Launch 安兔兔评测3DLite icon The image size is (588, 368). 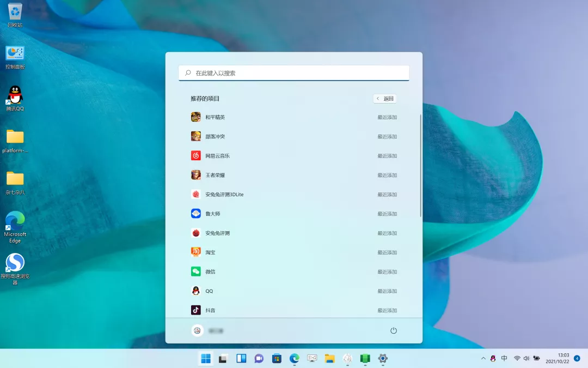(196, 194)
